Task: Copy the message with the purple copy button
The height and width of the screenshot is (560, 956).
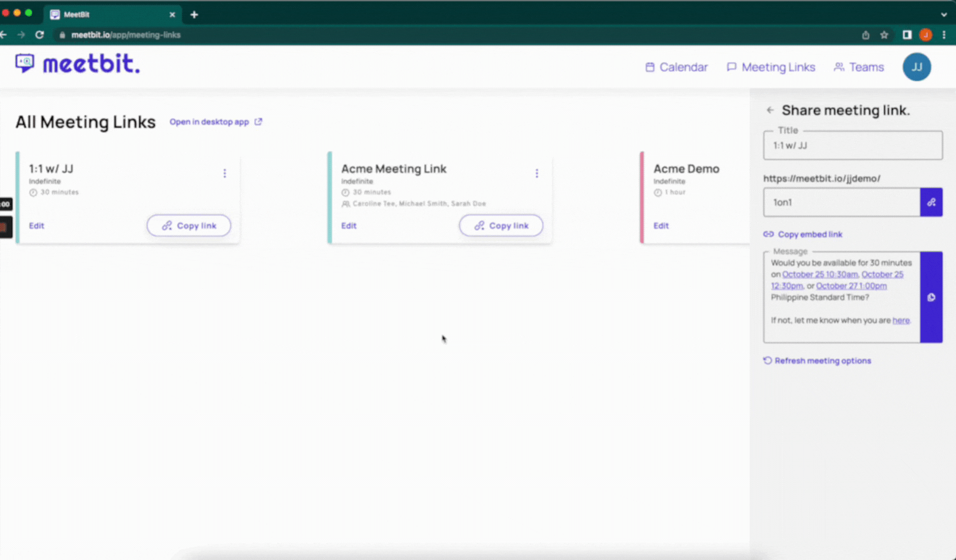Action: [x=932, y=297]
